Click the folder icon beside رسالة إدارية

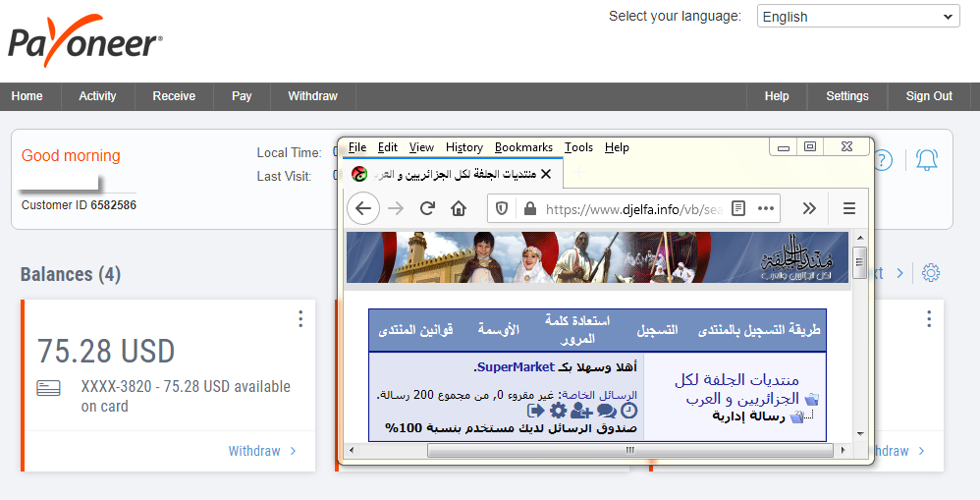coord(797,417)
